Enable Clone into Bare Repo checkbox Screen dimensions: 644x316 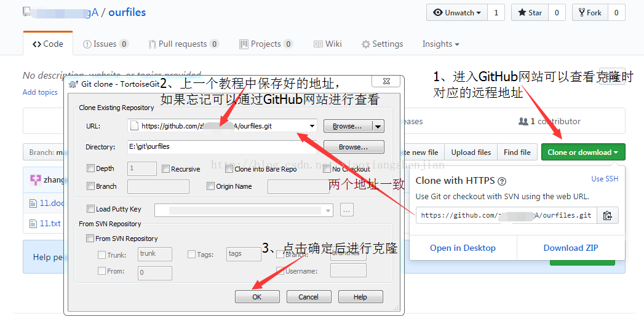tap(229, 168)
